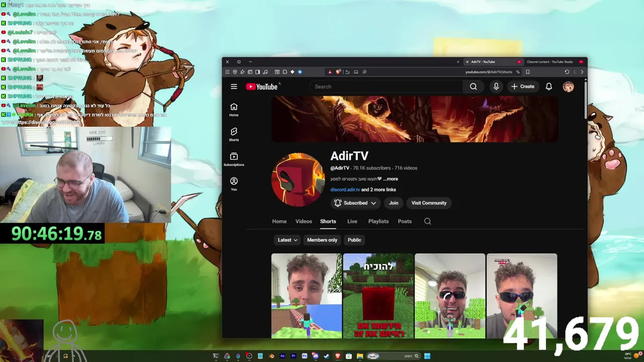Open Shorts in the YouTube sidebar
The width and height of the screenshot is (644, 362).
(234, 134)
